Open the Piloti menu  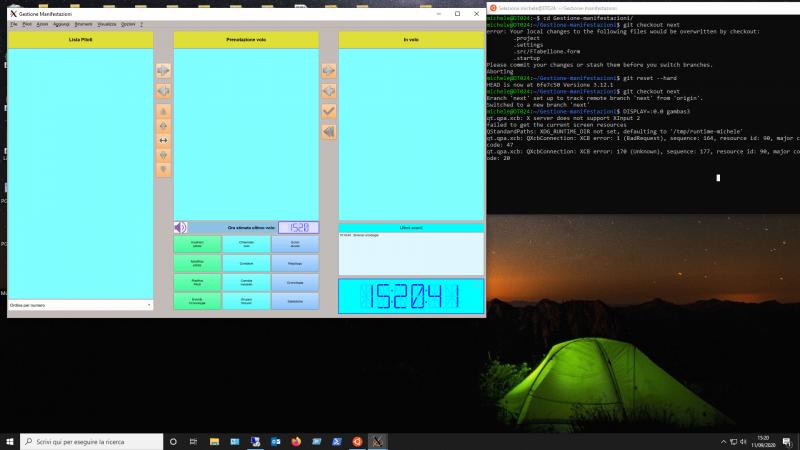[x=27, y=24]
